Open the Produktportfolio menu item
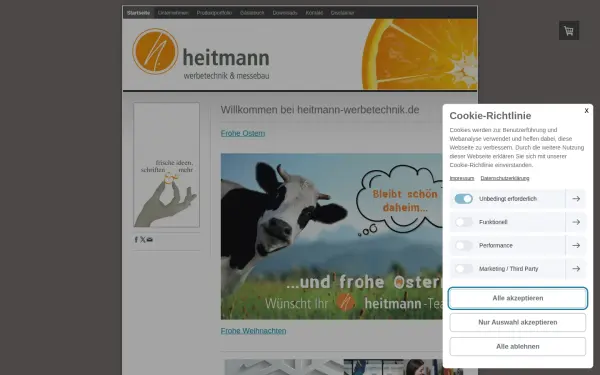Viewport: 600px width, 375px height. click(214, 13)
